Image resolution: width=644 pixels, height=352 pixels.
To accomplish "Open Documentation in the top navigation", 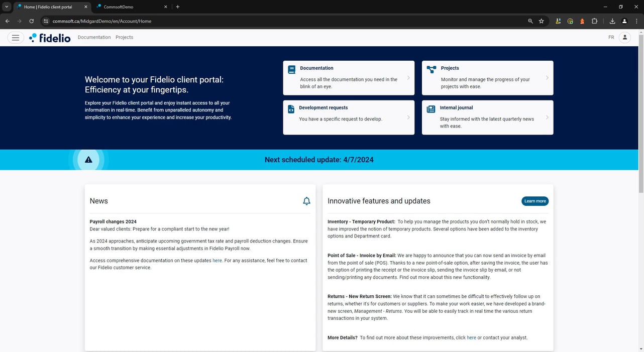I will click(94, 38).
